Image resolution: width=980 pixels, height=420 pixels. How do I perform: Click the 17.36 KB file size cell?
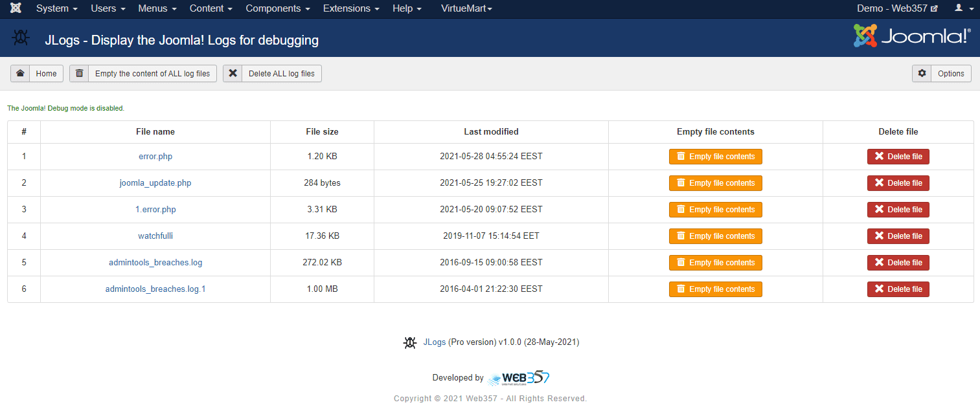(x=322, y=236)
